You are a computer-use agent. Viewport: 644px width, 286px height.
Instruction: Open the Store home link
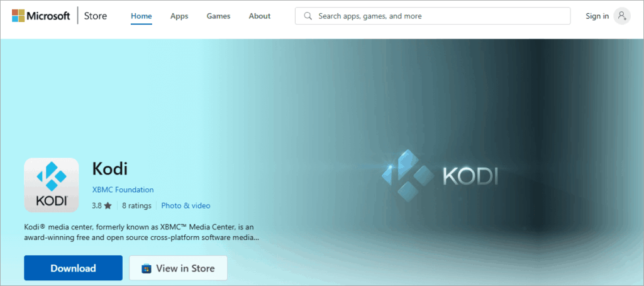tap(96, 16)
